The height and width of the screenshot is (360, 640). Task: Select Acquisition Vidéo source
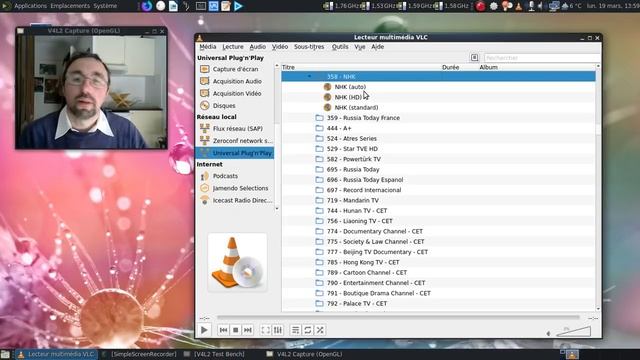[235, 93]
